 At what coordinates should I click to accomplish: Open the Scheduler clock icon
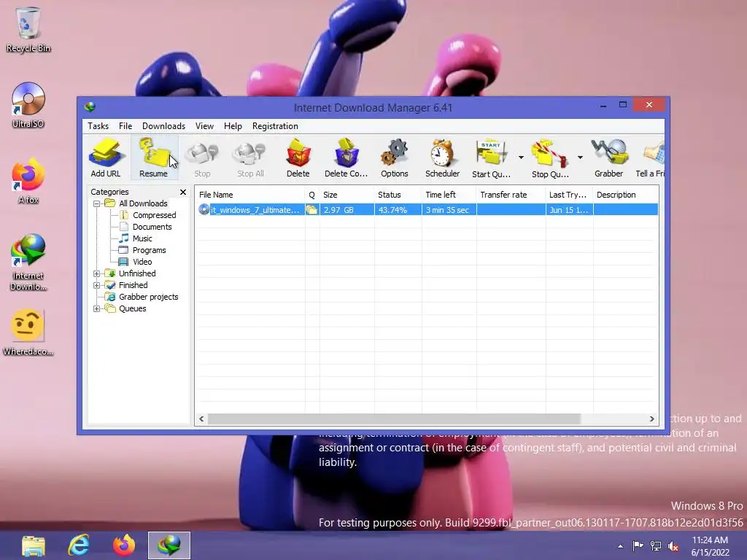(443, 158)
